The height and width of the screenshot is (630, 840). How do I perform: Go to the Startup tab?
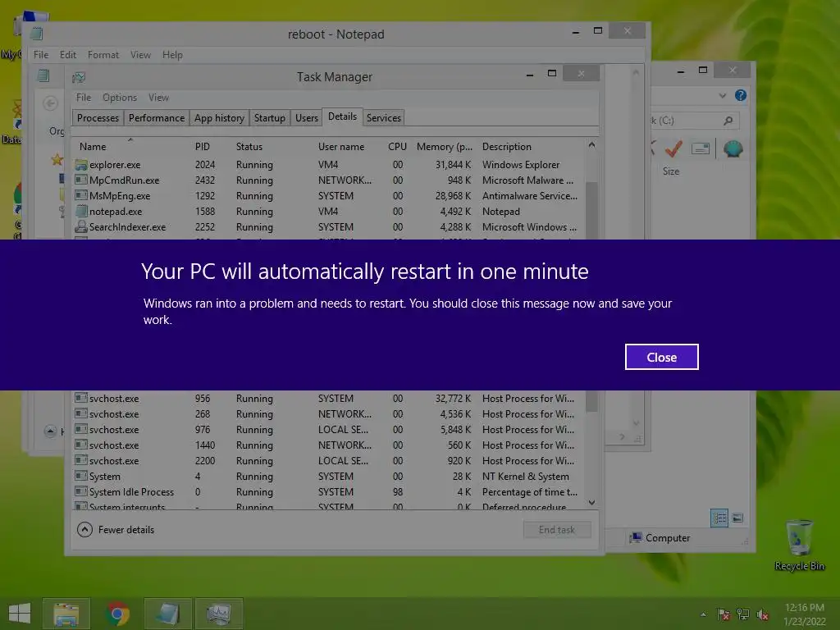tap(269, 118)
